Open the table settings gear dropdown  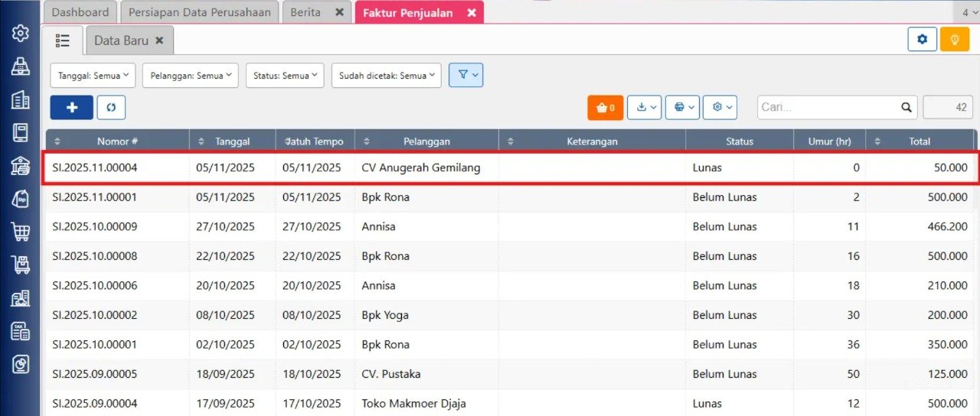pyautogui.click(x=720, y=108)
